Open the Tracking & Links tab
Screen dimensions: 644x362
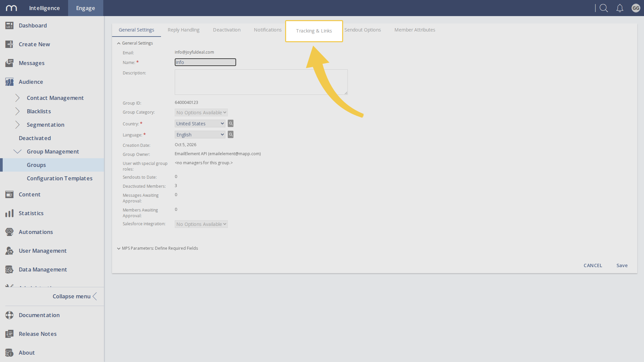coord(314,31)
